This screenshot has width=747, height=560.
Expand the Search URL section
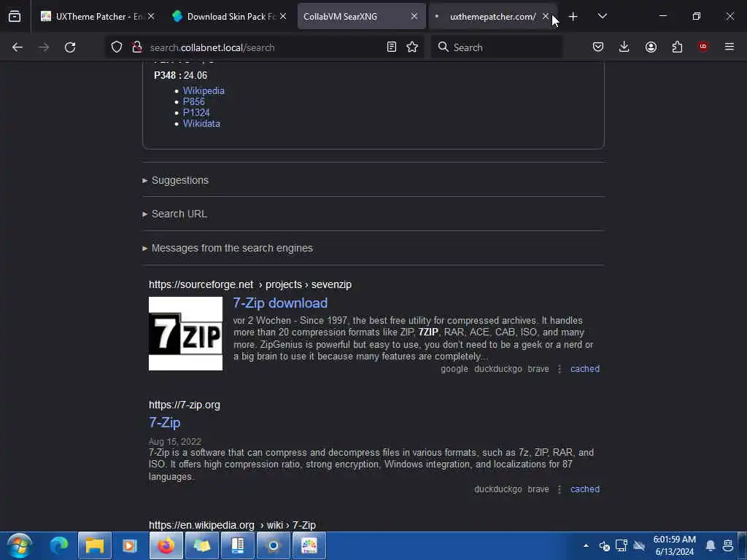click(x=175, y=214)
